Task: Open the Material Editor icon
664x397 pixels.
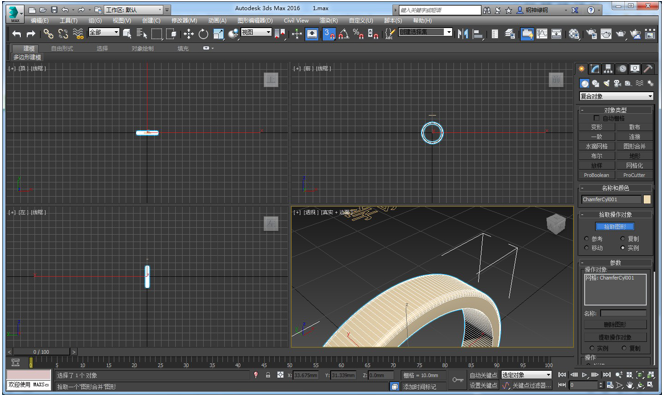Action: [x=574, y=34]
